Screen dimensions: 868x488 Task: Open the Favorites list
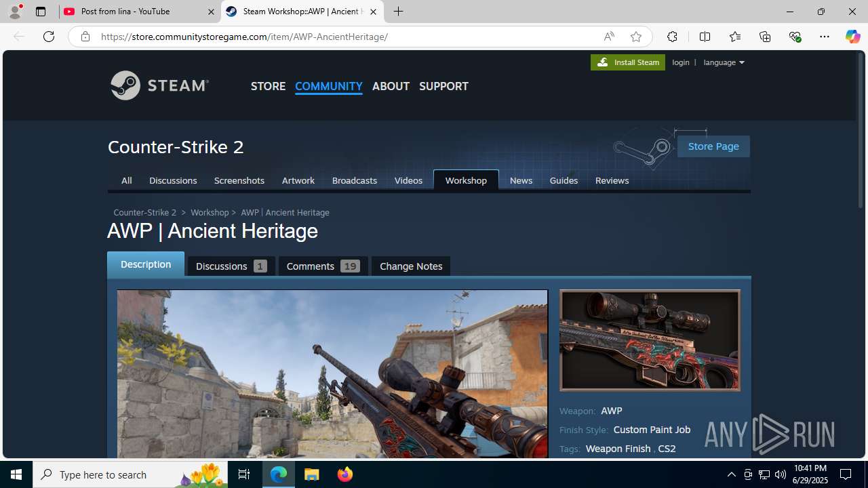[735, 37]
